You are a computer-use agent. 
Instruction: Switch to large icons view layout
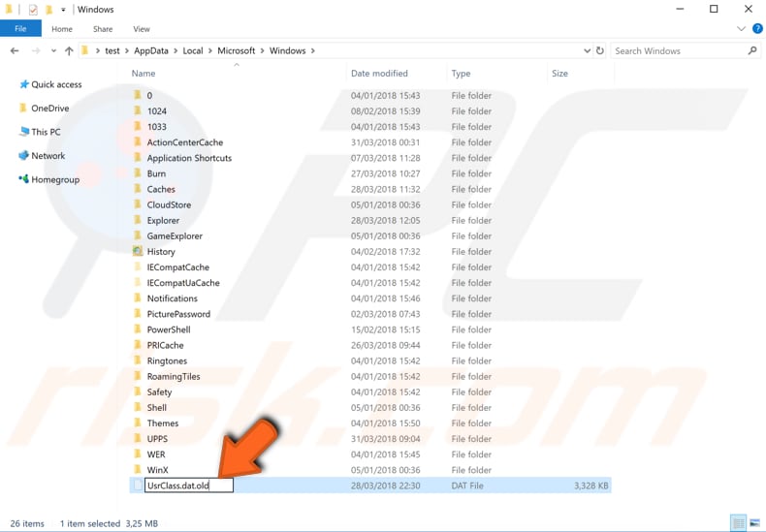point(755,523)
